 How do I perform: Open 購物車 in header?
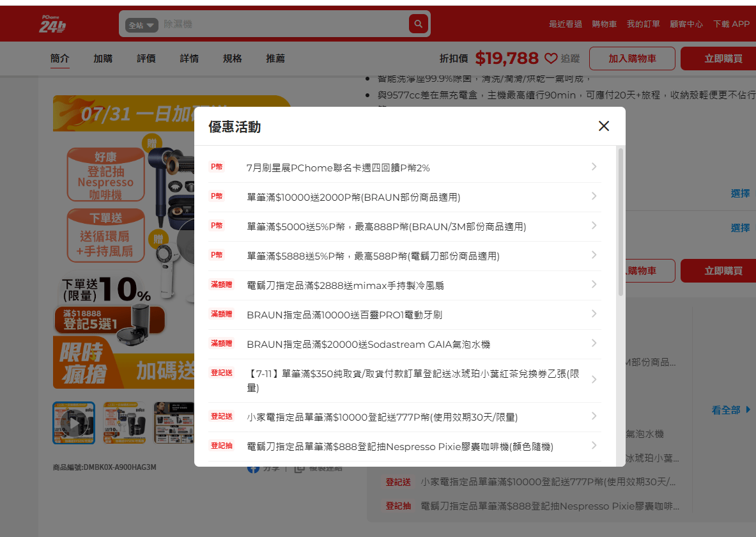click(x=604, y=24)
